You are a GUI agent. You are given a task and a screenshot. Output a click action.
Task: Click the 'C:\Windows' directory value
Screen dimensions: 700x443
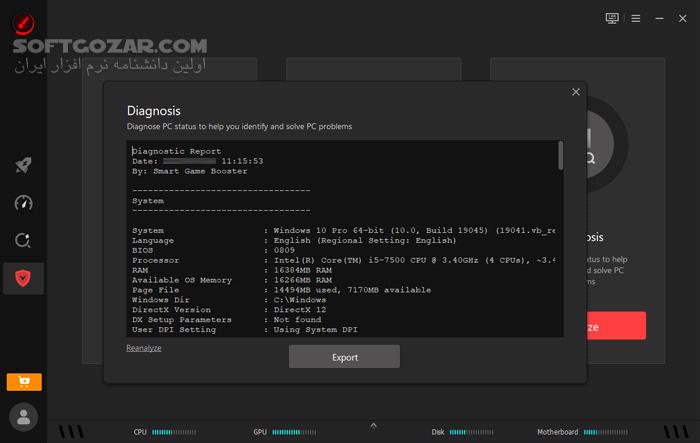pyautogui.click(x=300, y=300)
